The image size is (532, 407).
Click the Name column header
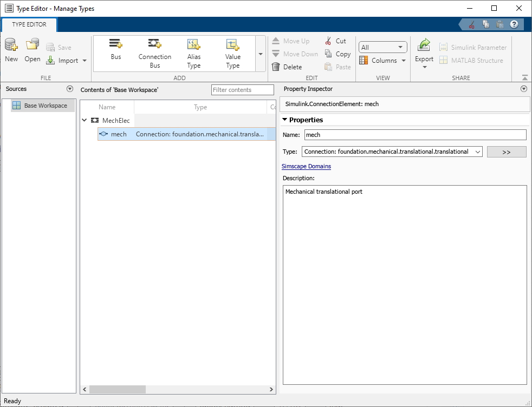coord(107,107)
